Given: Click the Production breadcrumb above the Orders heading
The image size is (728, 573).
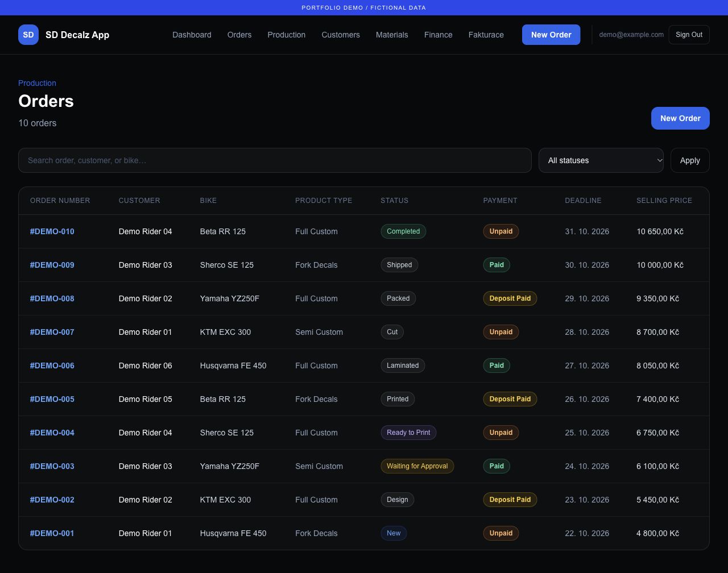Looking at the screenshot, I should [37, 83].
